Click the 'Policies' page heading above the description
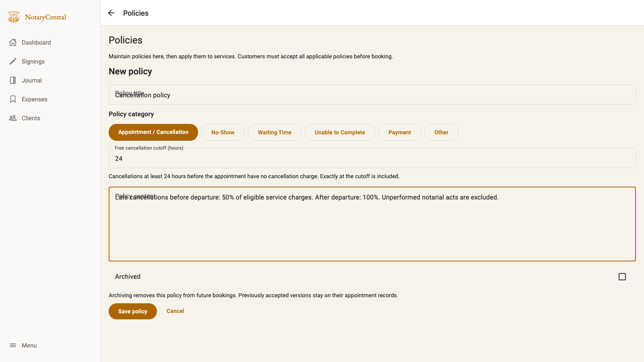The height and width of the screenshot is (362, 644). pyautogui.click(x=126, y=40)
